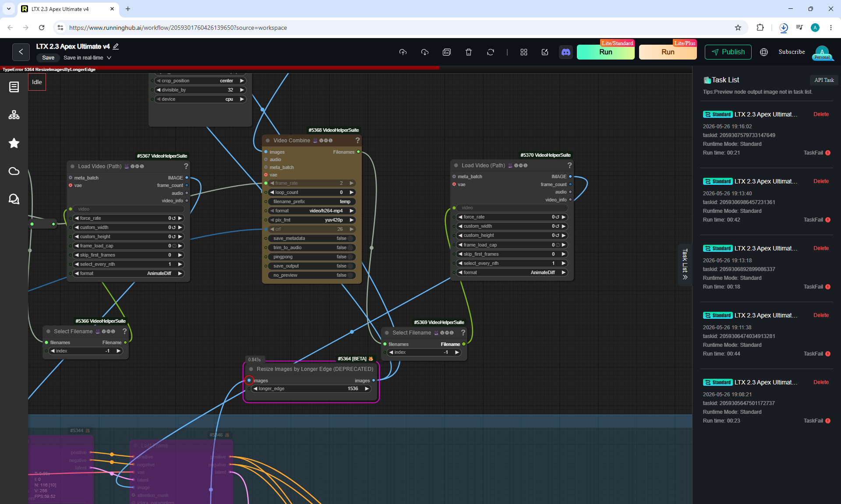
Task: Toggle pingpong in Video Combine node
Action: pyautogui.click(x=312, y=257)
